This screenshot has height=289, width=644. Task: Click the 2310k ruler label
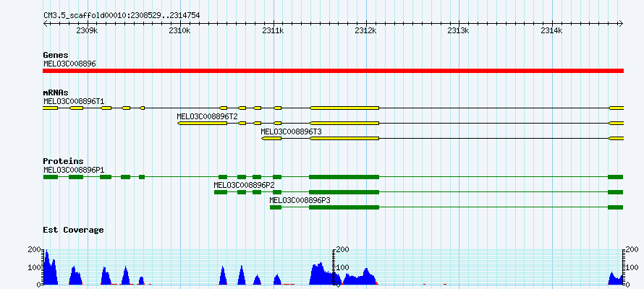[181, 30]
